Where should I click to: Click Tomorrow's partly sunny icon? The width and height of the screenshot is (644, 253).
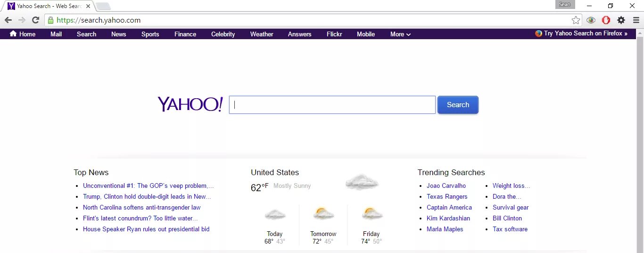[x=323, y=214]
